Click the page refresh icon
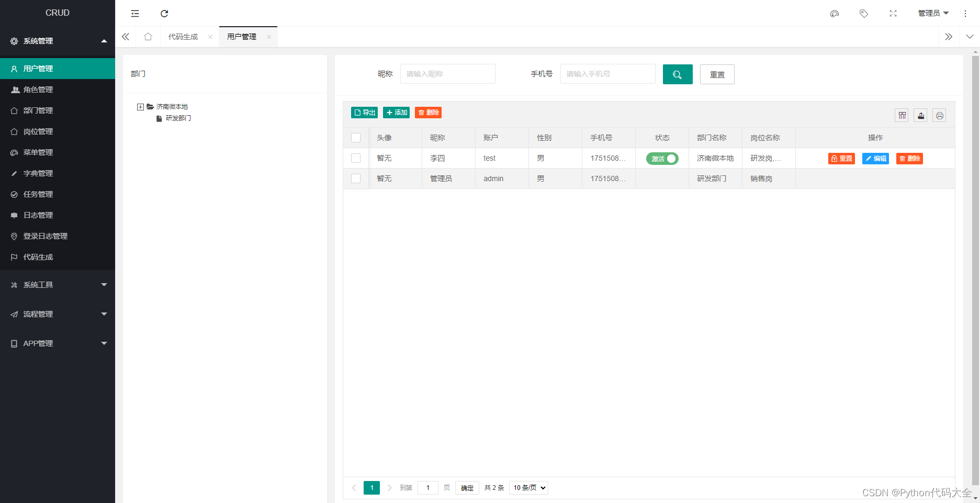The width and height of the screenshot is (980, 503). pyautogui.click(x=164, y=13)
